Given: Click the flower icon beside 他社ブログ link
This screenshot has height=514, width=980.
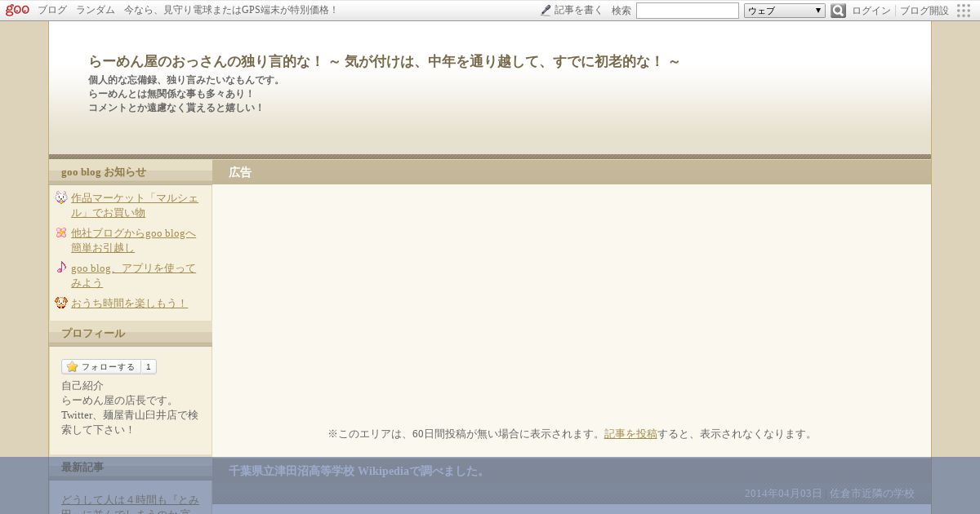Looking at the screenshot, I should pos(61,233).
